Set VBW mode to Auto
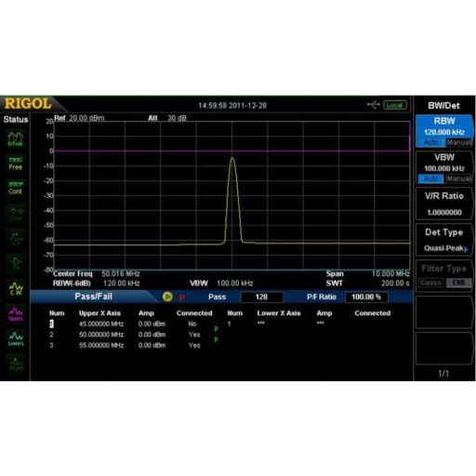This screenshot has height=476, width=476. point(430,178)
